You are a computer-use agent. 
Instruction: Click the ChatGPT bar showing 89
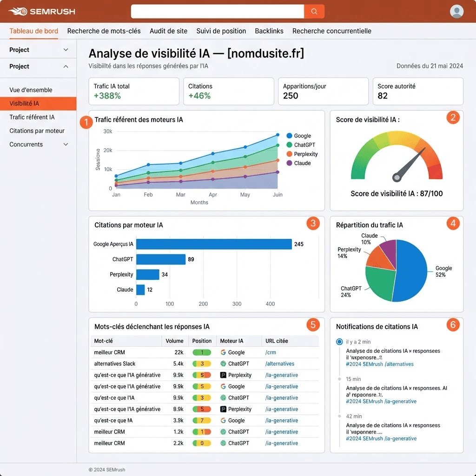tap(161, 259)
